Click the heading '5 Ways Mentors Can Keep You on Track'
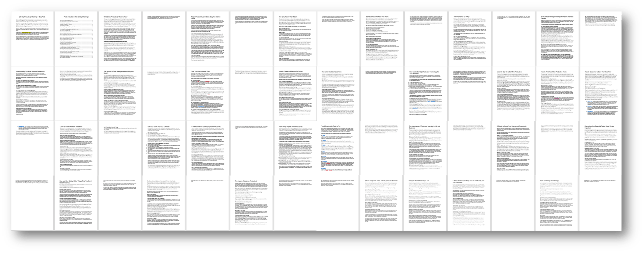 pyautogui.click(x=468, y=182)
